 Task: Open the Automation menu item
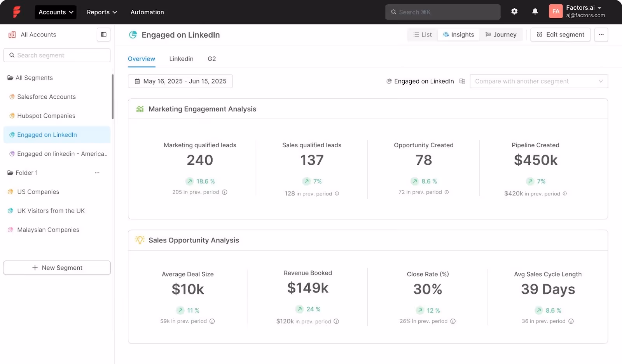147,12
